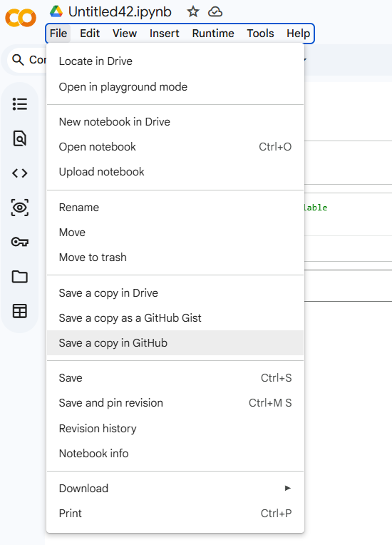Open the File menu

point(58,34)
